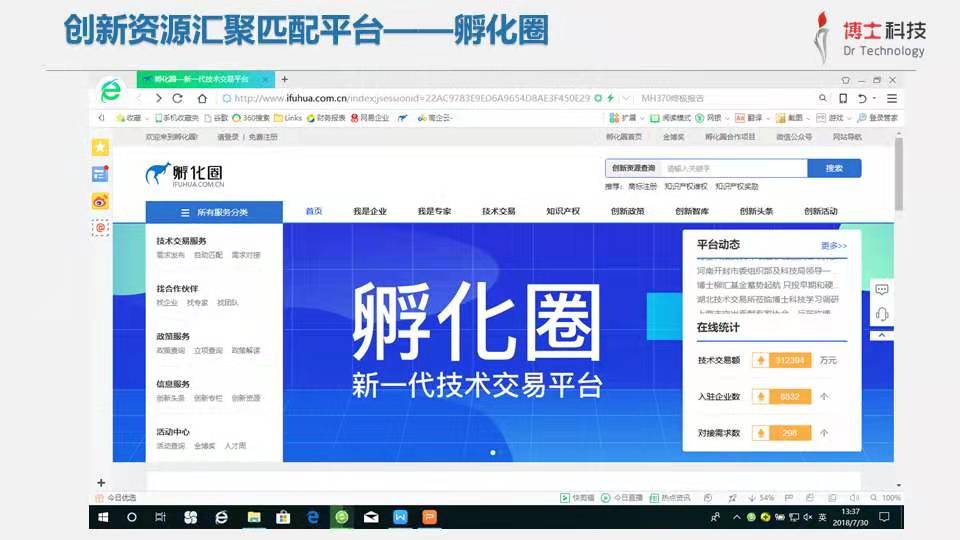Image resolution: width=960 pixels, height=540 pixels.
Task: Expand the address bar dropdown arrow
Action: (x=626, y=98)
